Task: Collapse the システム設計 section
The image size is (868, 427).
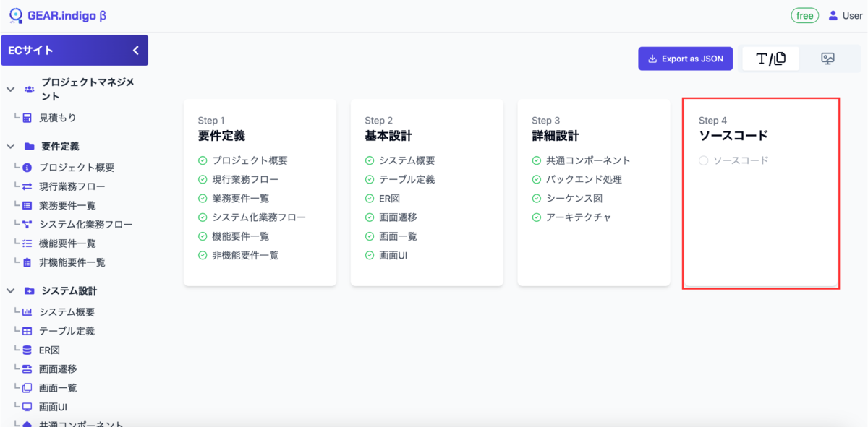Action: pos(11,290)
